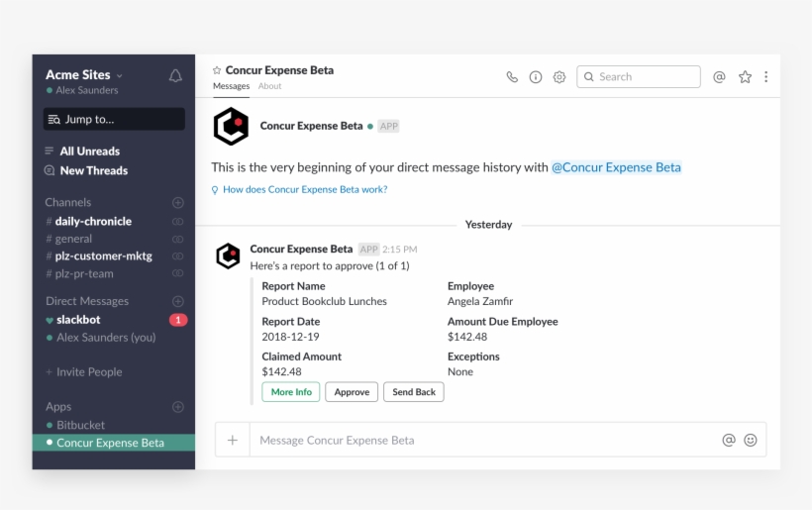
Task: Click the 2:15 PM message timestamp
Action: coord(400,250)
